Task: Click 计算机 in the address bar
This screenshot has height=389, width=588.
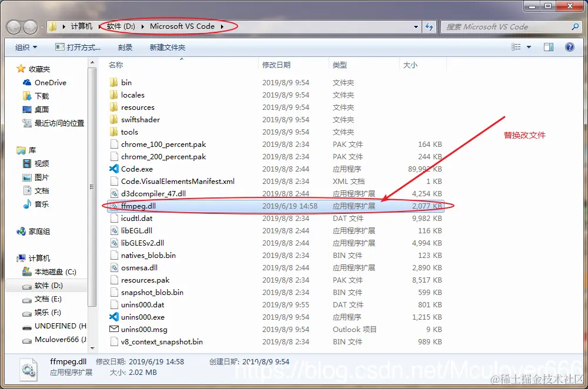Action: coord(81,26)
